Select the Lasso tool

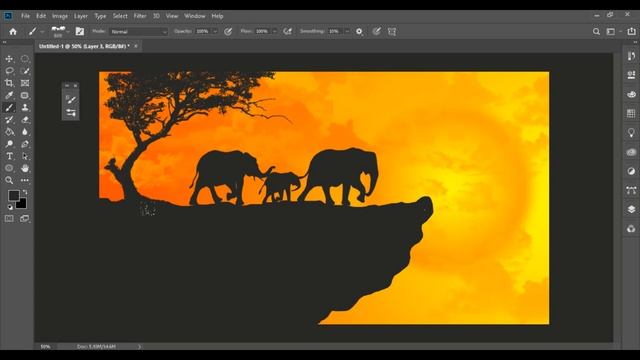click(x=9, y=71)
